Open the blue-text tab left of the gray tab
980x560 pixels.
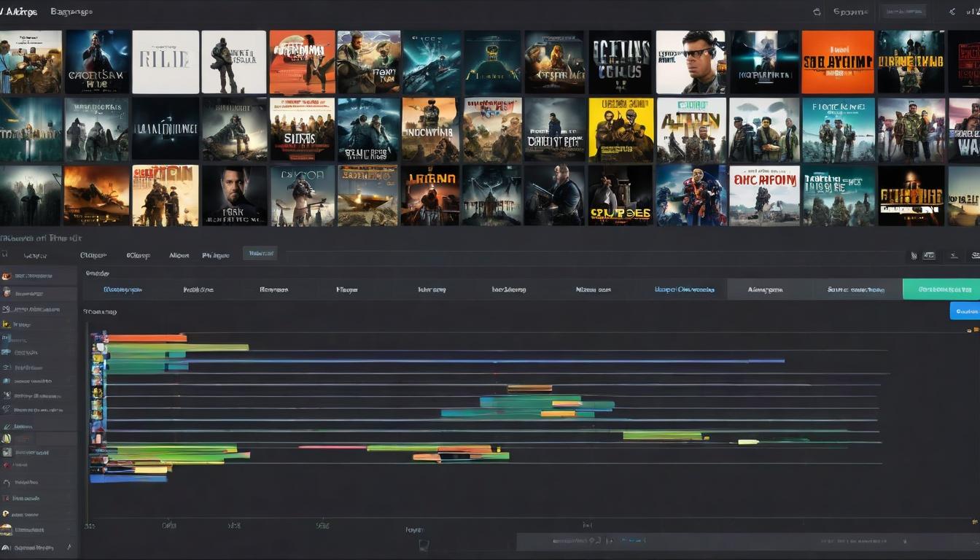(x=685, y=289)
